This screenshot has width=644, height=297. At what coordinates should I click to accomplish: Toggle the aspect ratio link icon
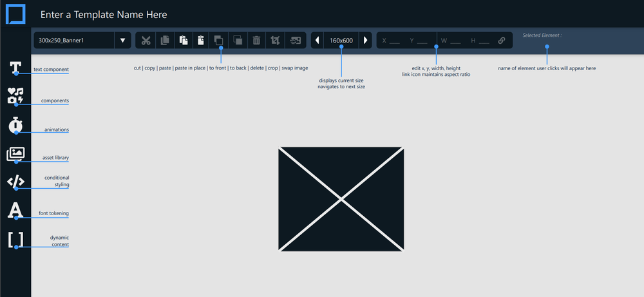(502, 40)
